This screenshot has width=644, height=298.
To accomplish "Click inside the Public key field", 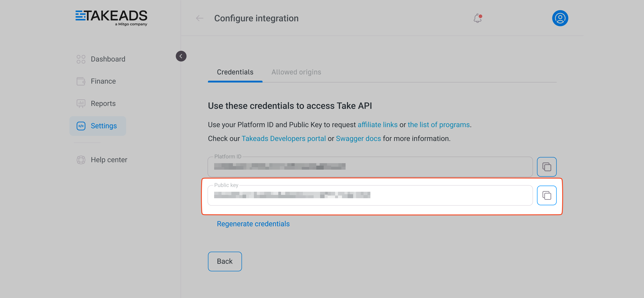I will (370, 195).
